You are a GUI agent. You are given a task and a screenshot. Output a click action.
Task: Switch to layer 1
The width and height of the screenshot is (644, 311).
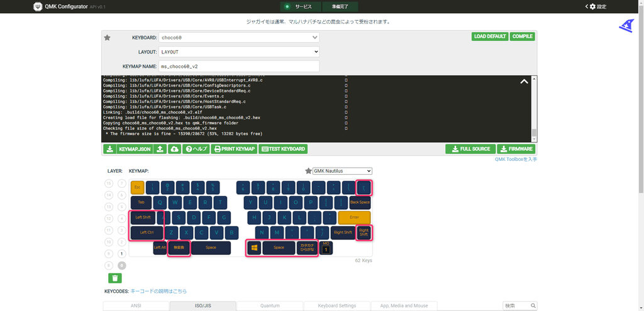pos(122,254)
